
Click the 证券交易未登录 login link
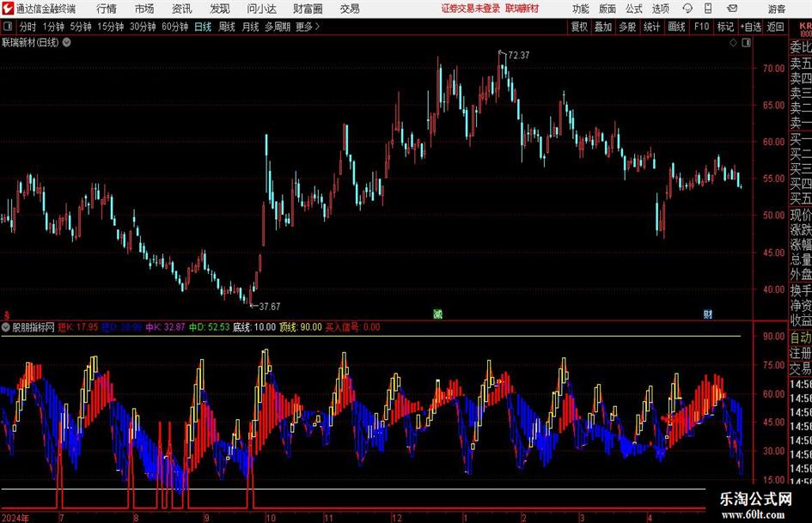pyautogui.click(x=471, y=9)
